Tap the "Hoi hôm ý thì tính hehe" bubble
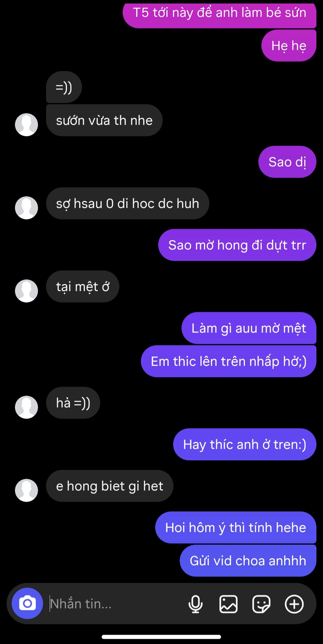 point(236,527)
